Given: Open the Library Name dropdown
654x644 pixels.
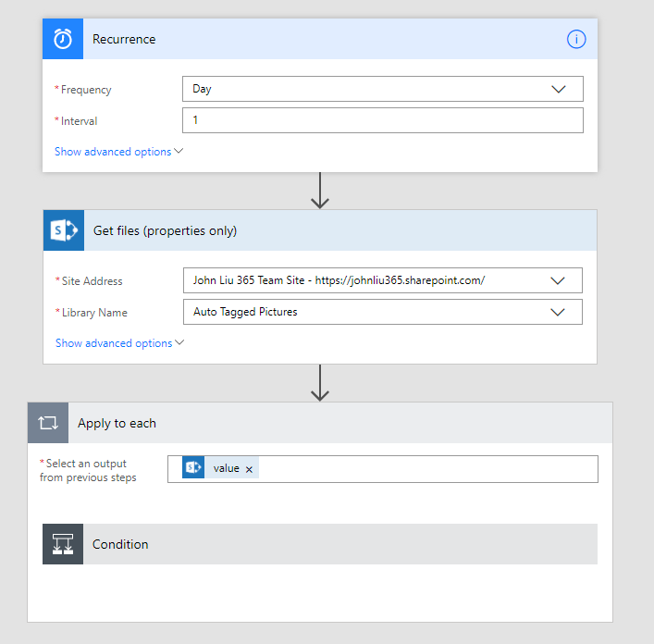Looking at the screenshot, I should 382,312.
